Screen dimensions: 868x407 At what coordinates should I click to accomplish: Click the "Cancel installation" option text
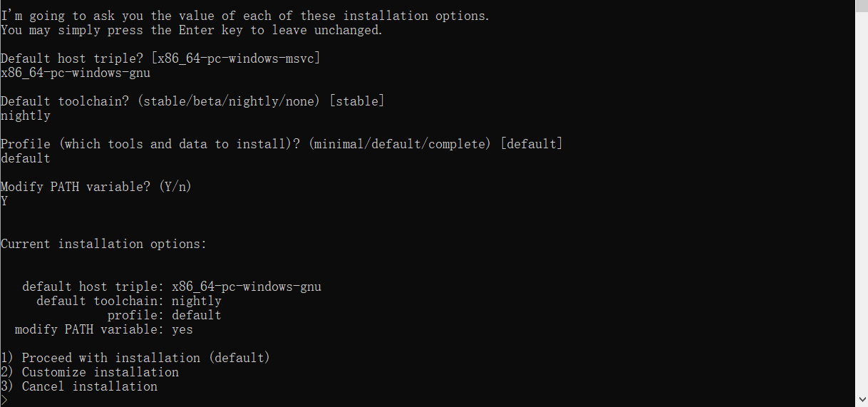click(89, 386)
